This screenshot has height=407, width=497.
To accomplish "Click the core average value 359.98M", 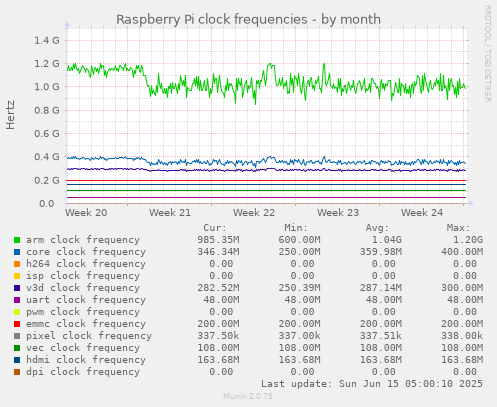I will [x=381, y=252].
